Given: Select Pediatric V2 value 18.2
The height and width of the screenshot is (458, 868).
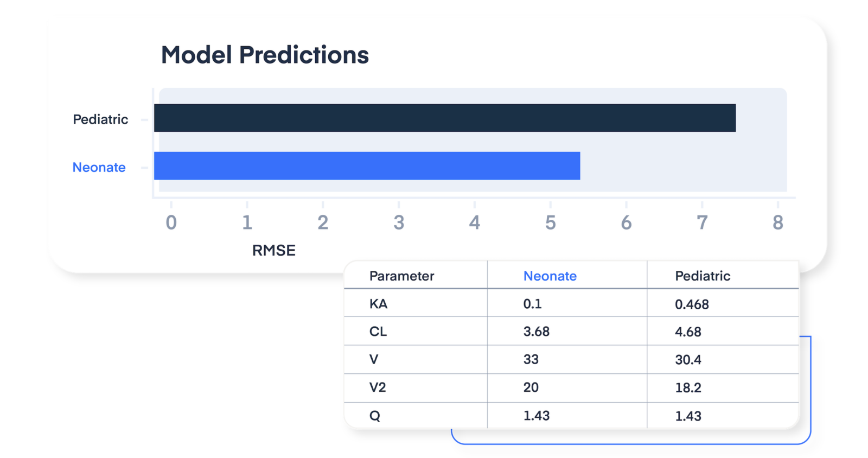Looking at the screenshot, I should pos(688,388).
